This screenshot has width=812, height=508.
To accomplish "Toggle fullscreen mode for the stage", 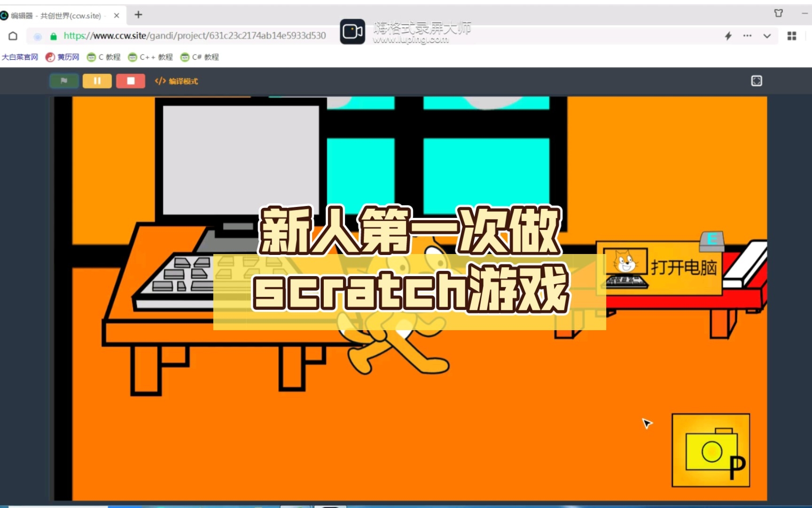I will [x=757, y=80].
